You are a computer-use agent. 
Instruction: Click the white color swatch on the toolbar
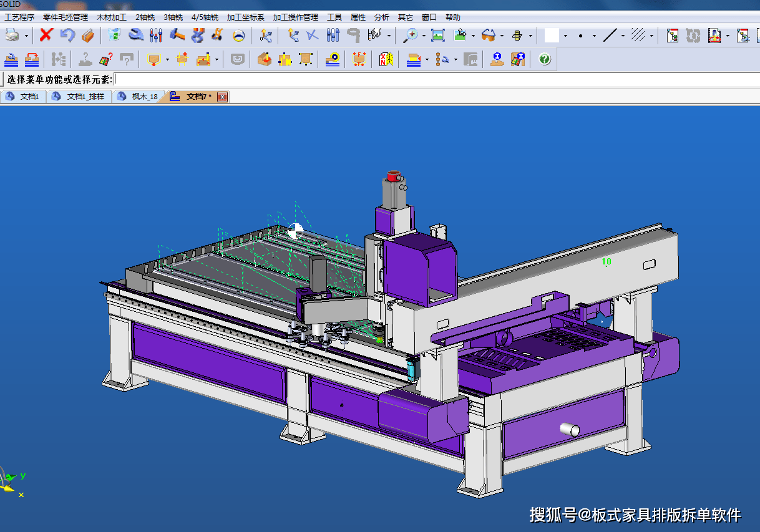click(552, 36)
